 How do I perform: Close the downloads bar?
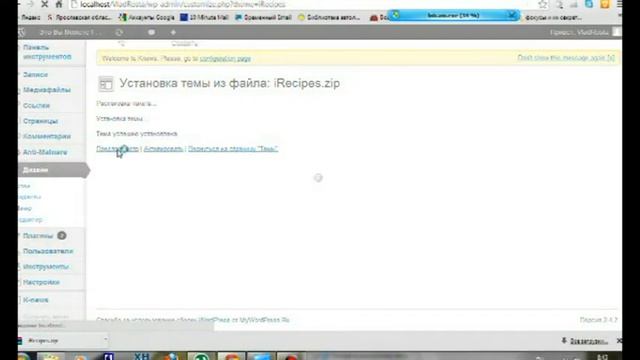(619, 340)
